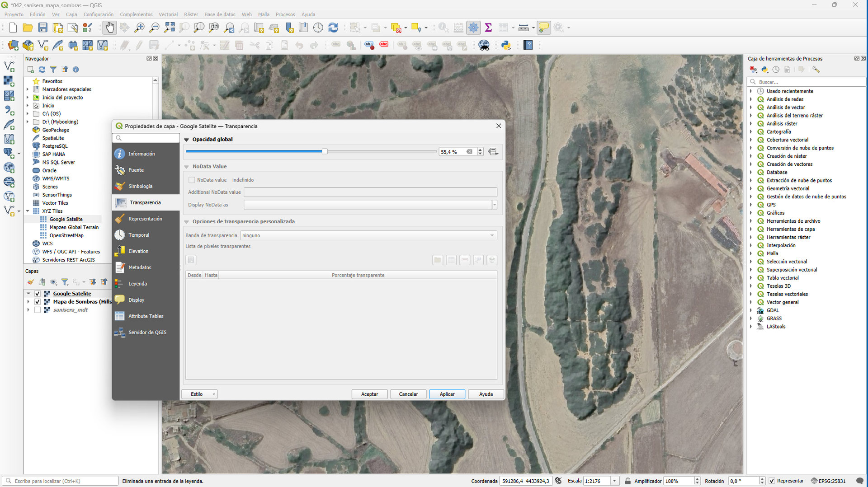868x487 pixels.
Task: Expand the GDAL toolbox group
Action: point(751,310)
